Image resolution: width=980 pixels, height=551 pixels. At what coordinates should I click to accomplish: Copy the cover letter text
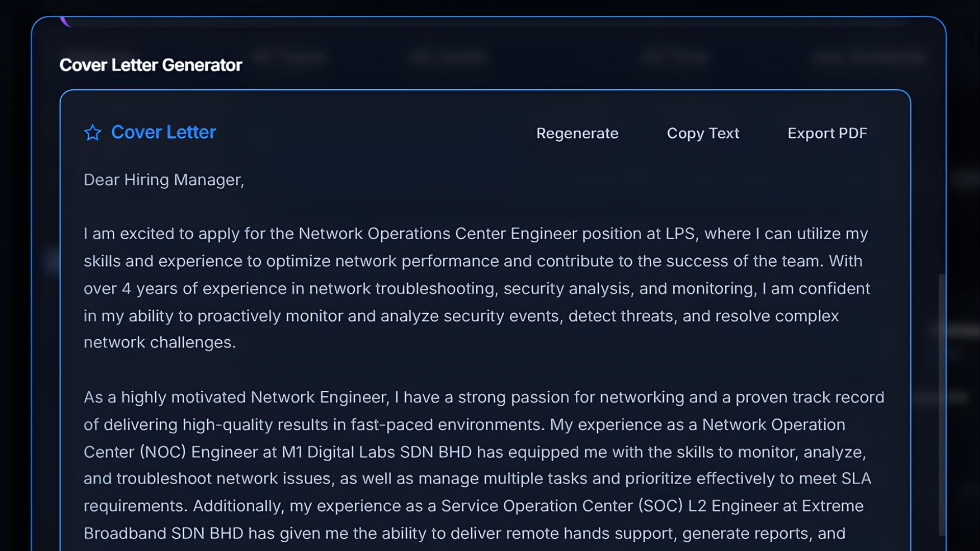pos(703,133)
